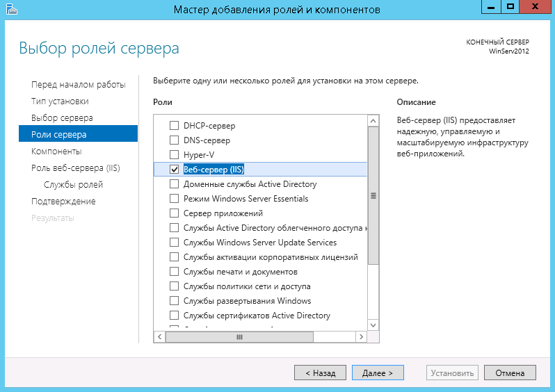Open the Службы ролей sub-step
This screenshot has width=555, height=392.
pos(73,184)
